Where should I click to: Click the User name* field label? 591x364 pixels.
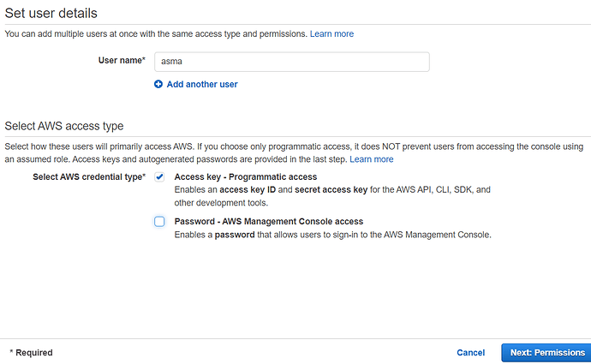point(122,60)
